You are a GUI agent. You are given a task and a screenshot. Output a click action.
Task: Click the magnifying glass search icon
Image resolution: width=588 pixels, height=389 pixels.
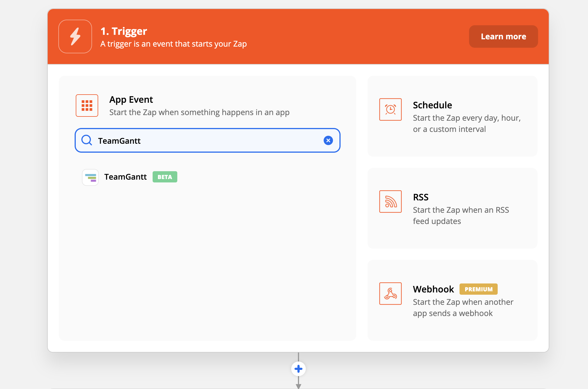click(x=87, y=140)
